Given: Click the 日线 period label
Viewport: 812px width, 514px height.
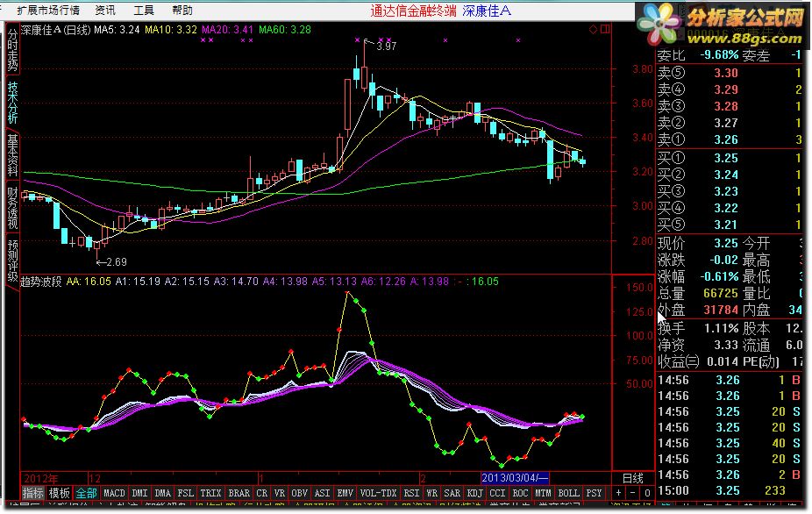Looking at the screenshot, I should (633, 478).
